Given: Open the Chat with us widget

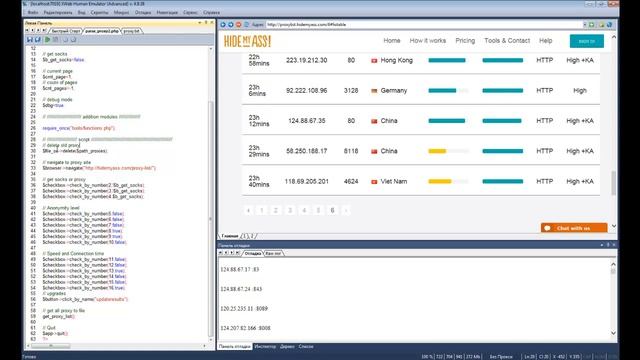Looking at the screenshot, I should (x=574, y=228).
